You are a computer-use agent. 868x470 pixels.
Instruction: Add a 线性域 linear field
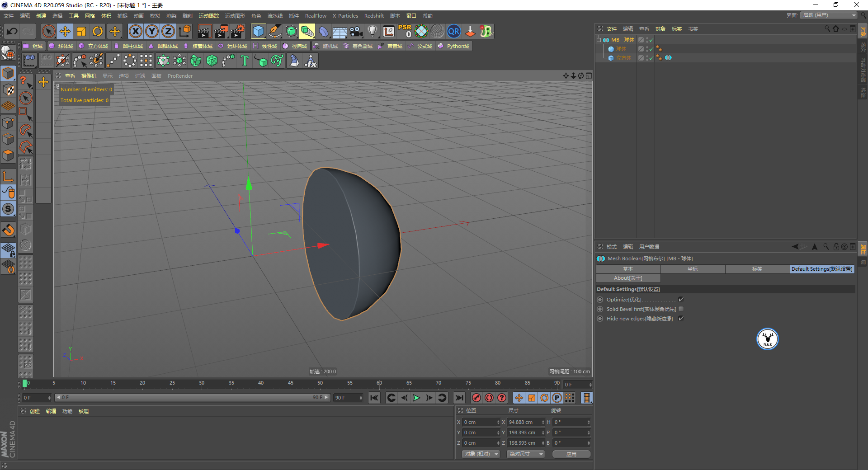tap(265, 46)
